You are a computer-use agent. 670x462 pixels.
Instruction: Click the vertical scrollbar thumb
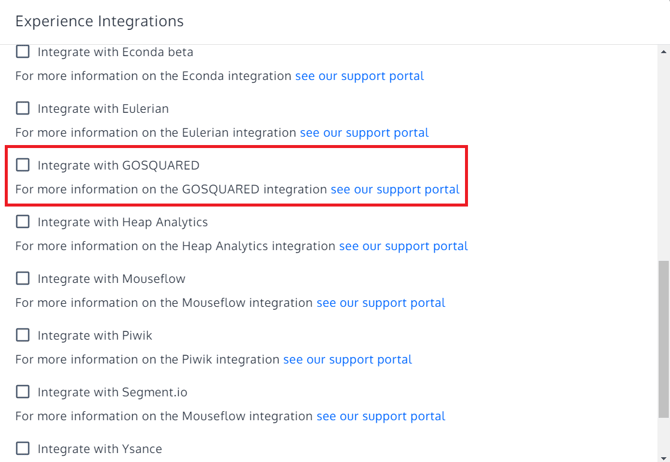click(x=664, y=340)
